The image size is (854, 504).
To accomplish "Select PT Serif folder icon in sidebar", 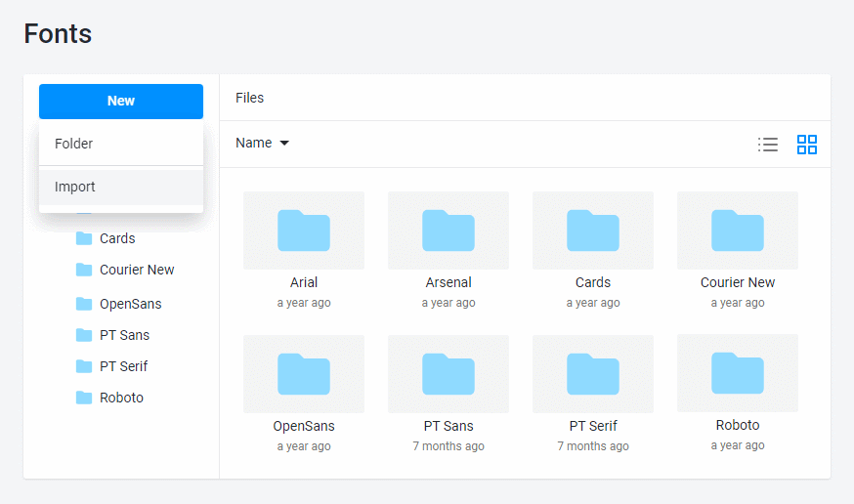I will tap(84, 366).
